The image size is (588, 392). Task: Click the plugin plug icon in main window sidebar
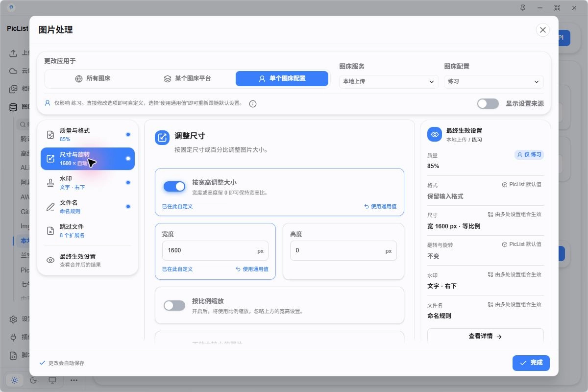tap(14, 337)
